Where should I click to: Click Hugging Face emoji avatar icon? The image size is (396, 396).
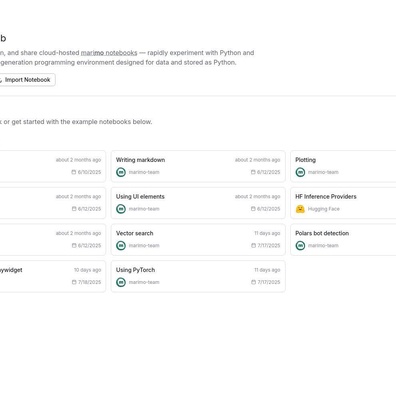coord(300,209)
